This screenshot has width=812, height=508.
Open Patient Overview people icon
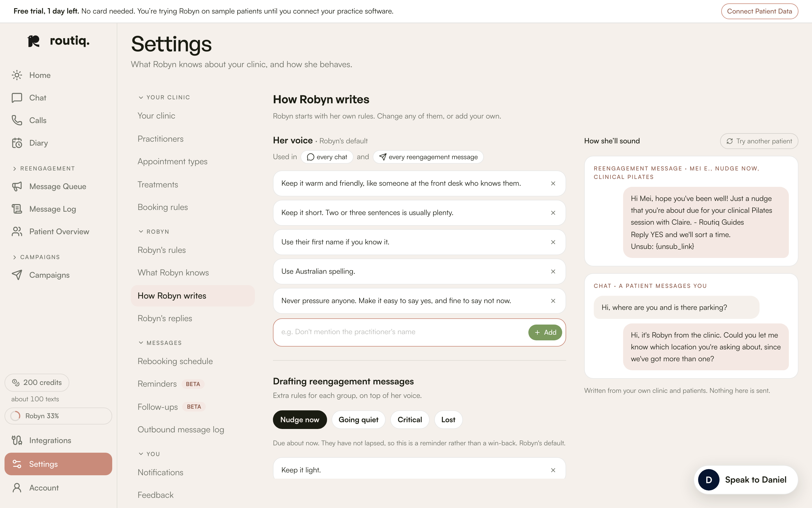pos(17,231)
